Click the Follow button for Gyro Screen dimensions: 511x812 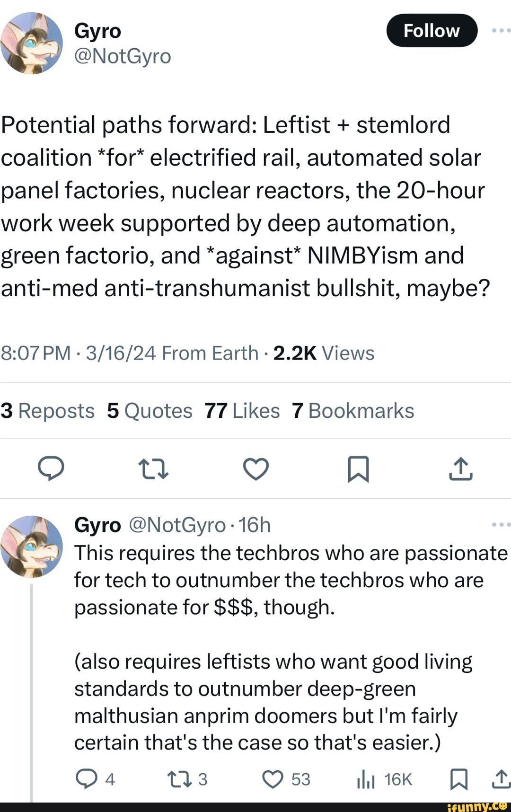[432, 31]
